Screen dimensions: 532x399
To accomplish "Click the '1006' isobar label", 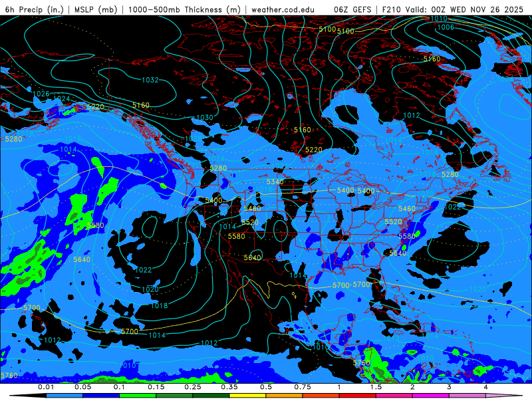I will tap(446, 27).
